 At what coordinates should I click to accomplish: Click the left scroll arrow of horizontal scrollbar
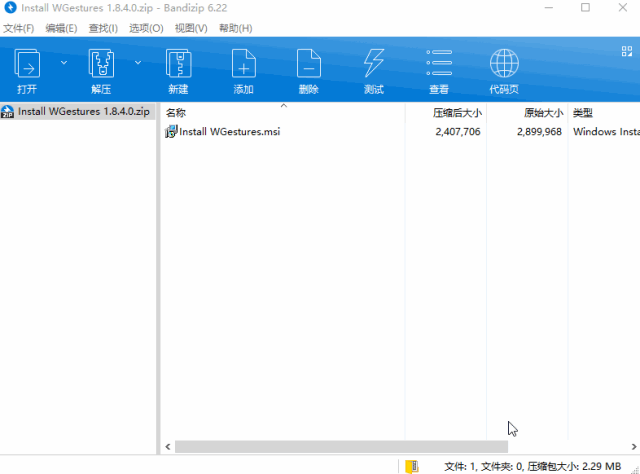click(168, 447)
